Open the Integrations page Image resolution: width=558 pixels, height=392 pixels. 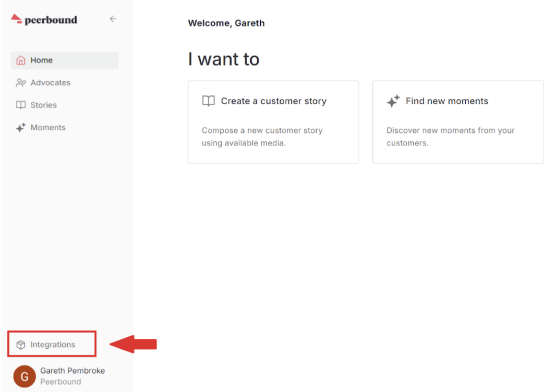click(x=52, y=344)
